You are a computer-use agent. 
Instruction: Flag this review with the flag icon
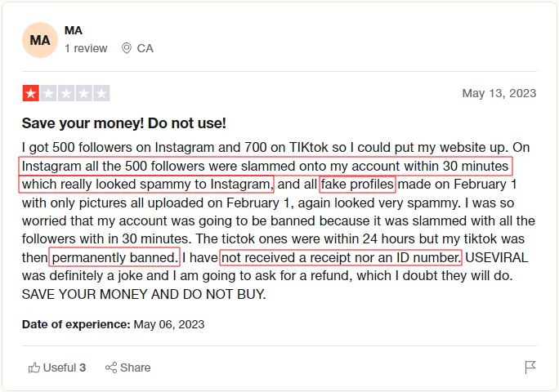pos(530,367)
